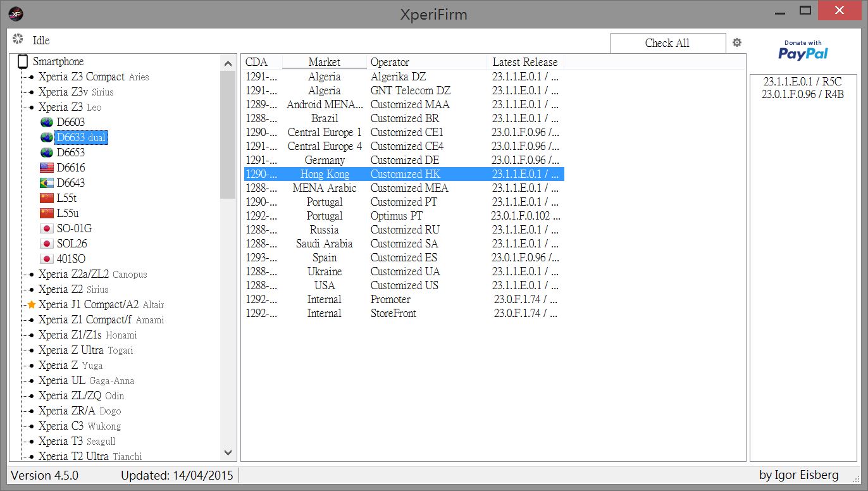Select Xperia ZL/ZQ Odin in tree
Image resolution: width=868 pixels, height=491 pixels.
tap(81, 395)
